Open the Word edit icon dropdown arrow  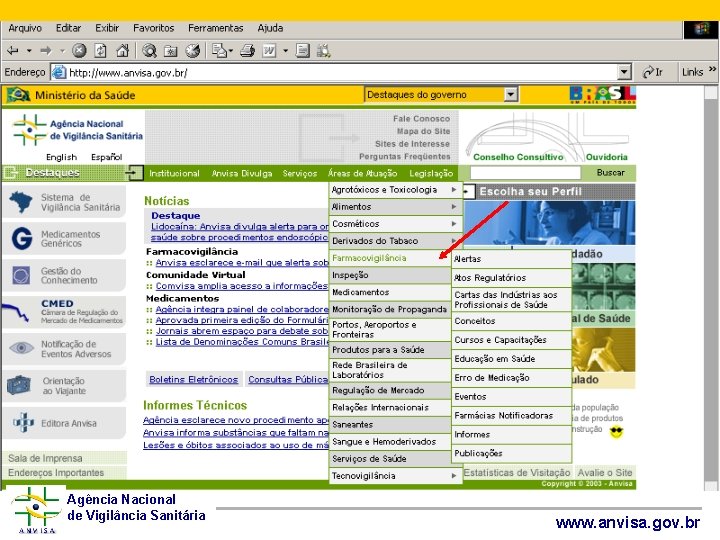285,51
